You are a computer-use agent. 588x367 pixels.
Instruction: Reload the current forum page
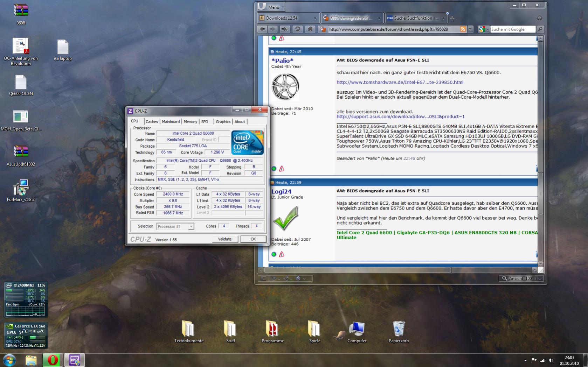coord(297,29)
